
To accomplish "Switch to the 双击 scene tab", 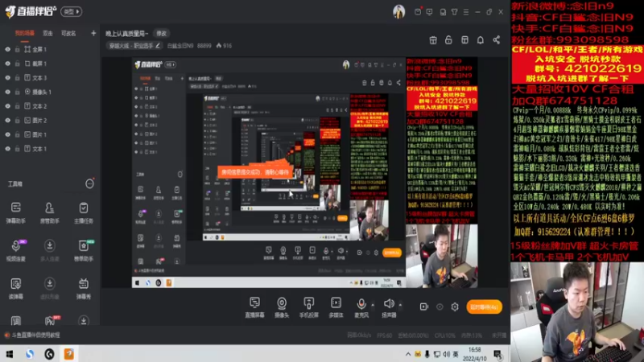I will coord(47,33).
